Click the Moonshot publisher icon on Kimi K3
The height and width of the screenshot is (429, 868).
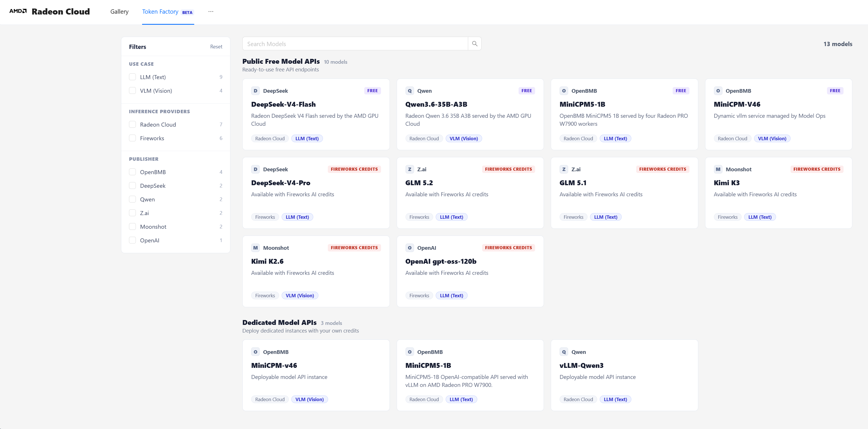pos(718,169)
